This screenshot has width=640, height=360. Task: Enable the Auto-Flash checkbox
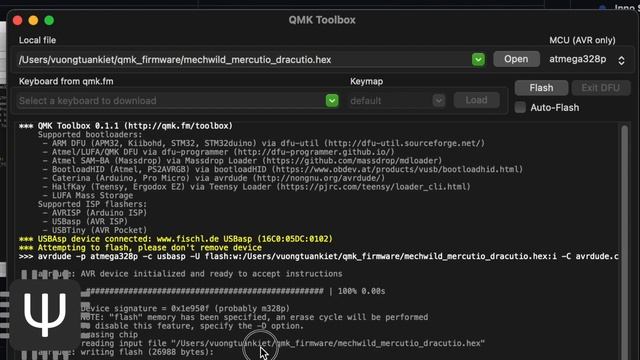[x=520, y=107]
